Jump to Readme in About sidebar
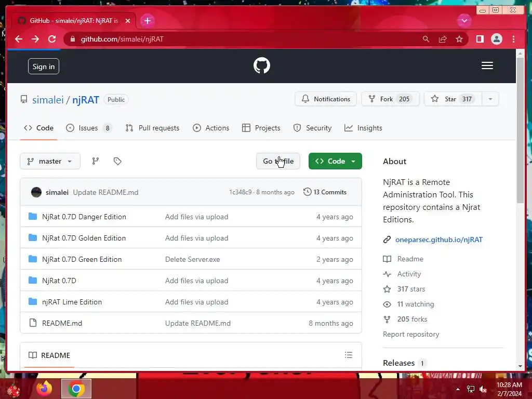 [x=403, y=259]
